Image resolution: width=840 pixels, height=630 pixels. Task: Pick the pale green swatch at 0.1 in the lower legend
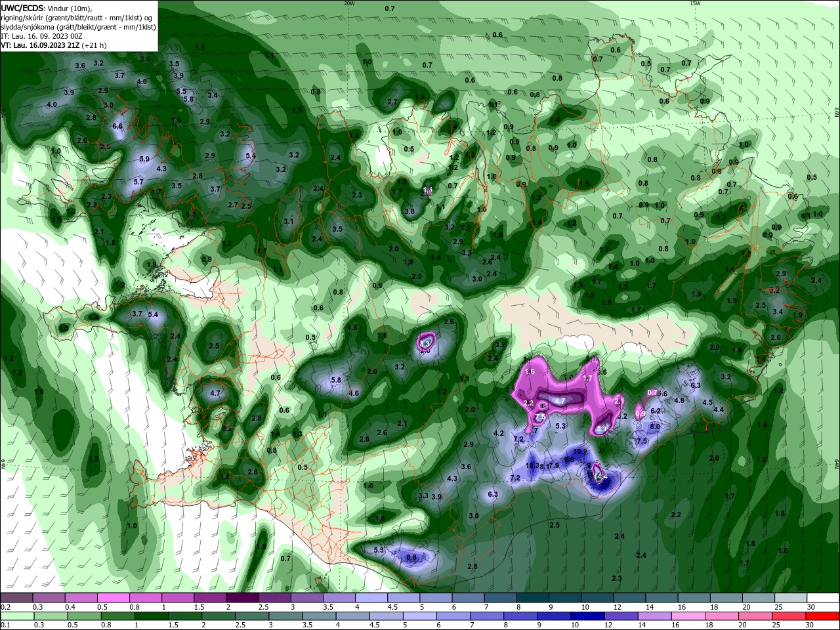pyautogui.click(x=16, y=616)
